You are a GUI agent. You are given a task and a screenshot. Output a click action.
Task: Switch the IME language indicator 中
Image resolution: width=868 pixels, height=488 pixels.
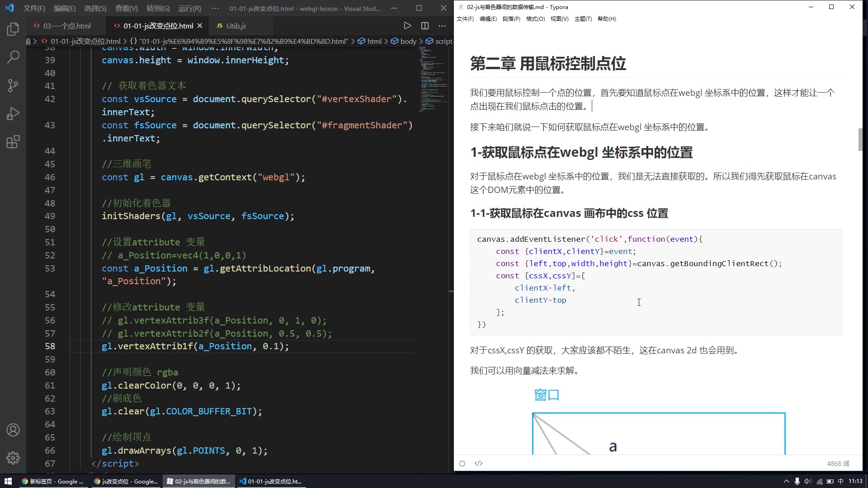(x=840, y=481)
